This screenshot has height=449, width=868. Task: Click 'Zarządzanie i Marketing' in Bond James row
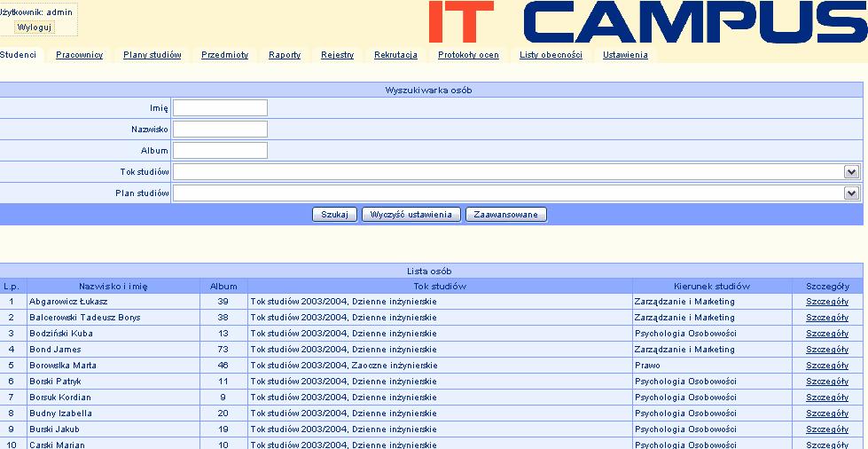(684, 350)
